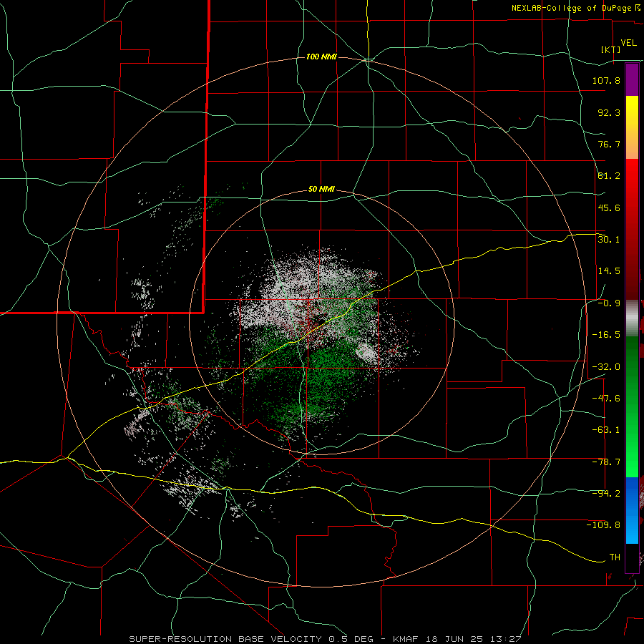Click the -109.8 velocity scale value
Screen dimensions: 644x644
[603, 525]
